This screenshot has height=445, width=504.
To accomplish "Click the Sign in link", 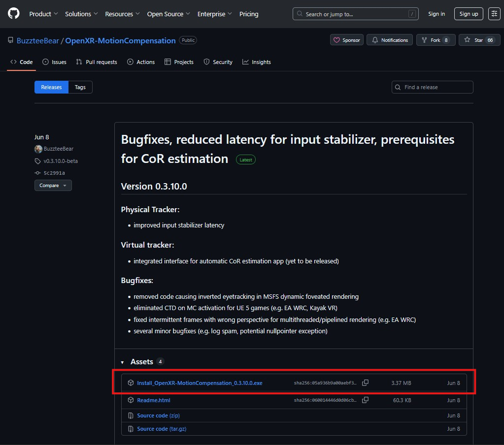I will coord(437,14).
